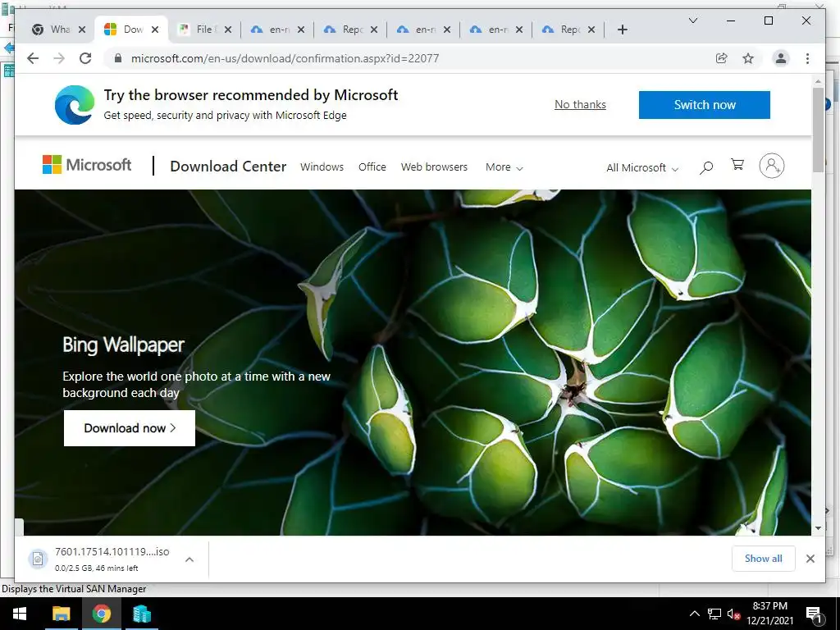Reload the Microsoft download page
Image resolution: width=840 pixels, height=630 pixels.
pos(85,58)
